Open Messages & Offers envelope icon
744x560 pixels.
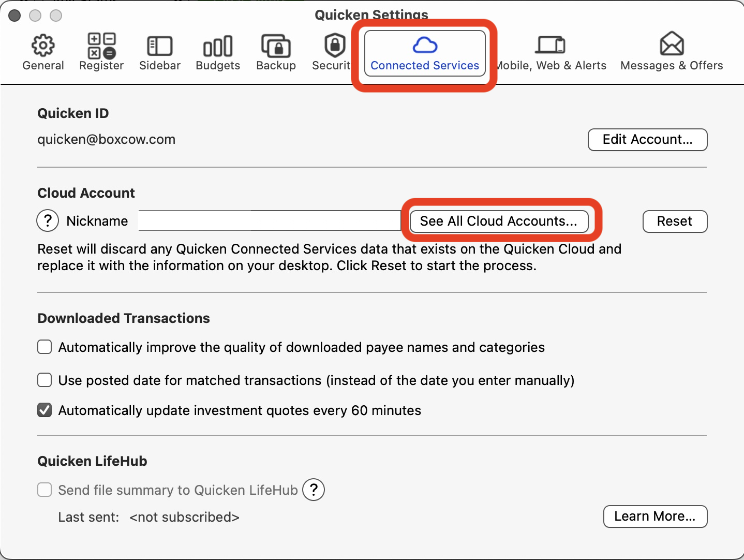coord(672,44)
